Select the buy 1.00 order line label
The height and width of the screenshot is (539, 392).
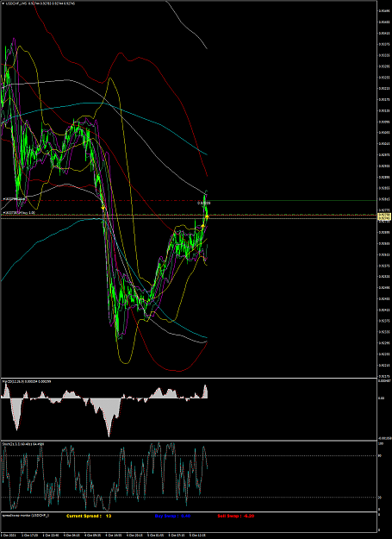point(19,213)
